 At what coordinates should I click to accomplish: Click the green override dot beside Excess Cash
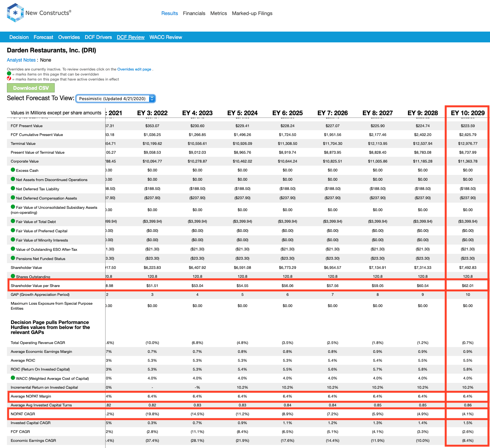pyautogui.click(x=13, y=170)
